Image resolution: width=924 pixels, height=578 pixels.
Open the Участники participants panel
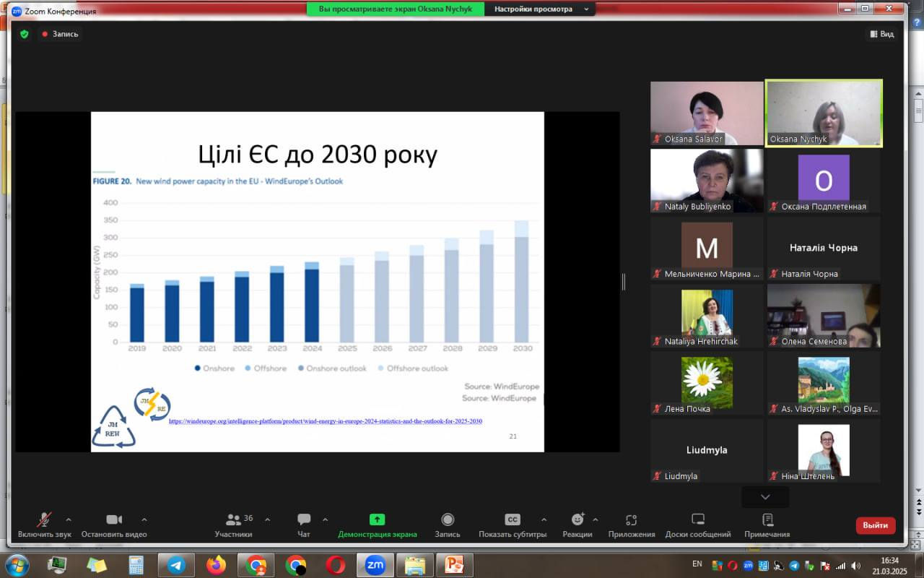234,525
